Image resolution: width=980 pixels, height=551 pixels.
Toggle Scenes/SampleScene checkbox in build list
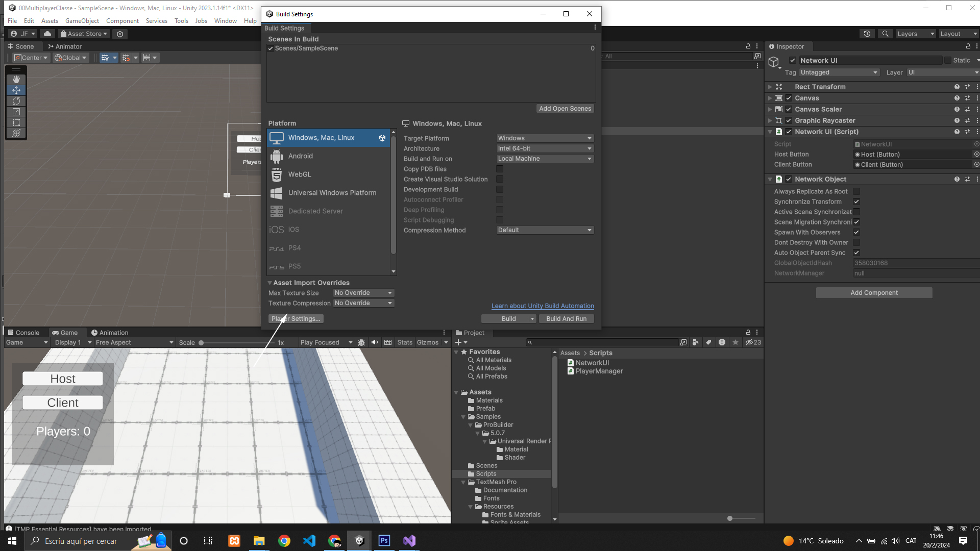(x=271, y=48)
